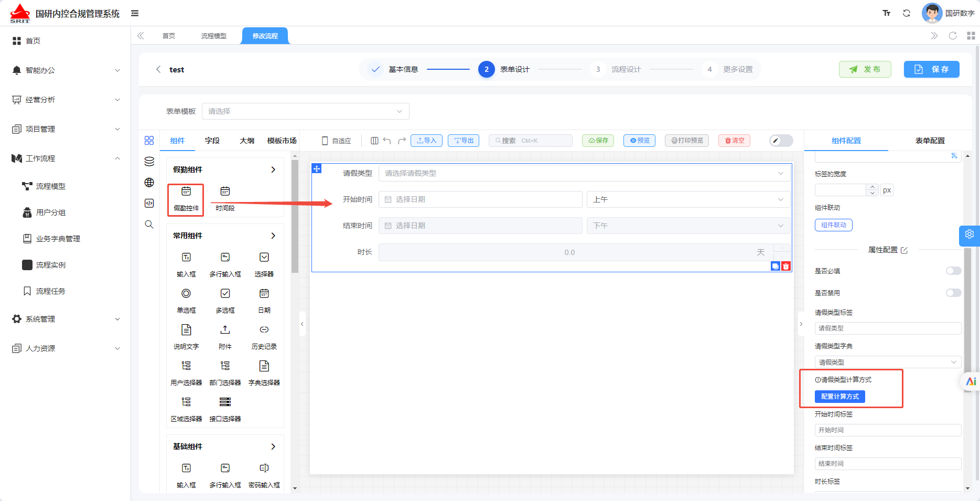
Task: Click the 配置计算方式 button
Action: click(x=840, y=397)
